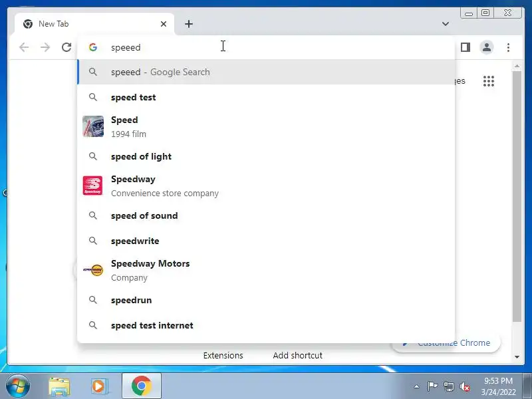Screen dimensions: 532x399
Task: Click magnifier icon beside 'speed of sound'
Action: [93, 215]
